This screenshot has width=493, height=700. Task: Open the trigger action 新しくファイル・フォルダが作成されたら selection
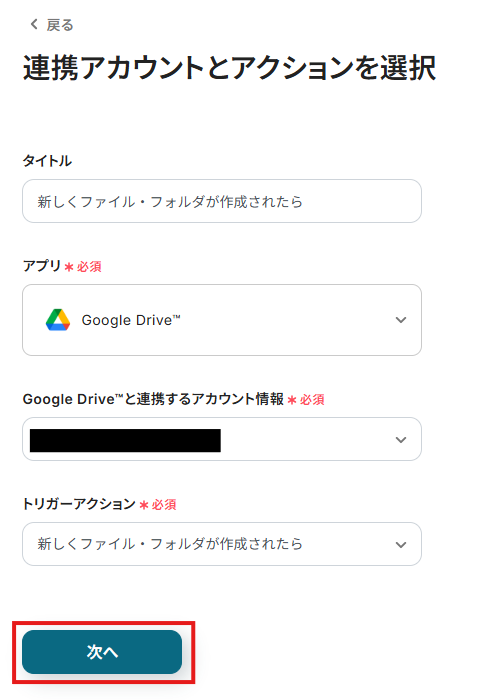(x=222, y=544)
